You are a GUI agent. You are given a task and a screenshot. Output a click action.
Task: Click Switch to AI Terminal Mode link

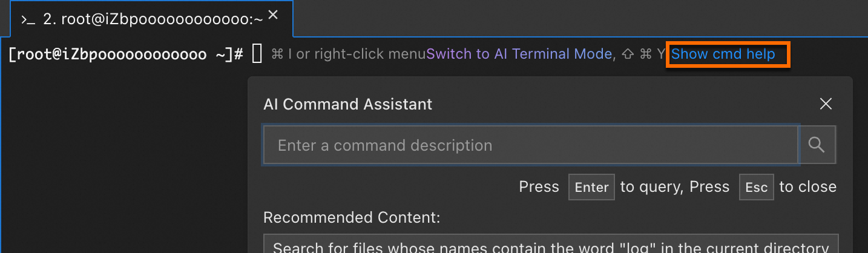click(519, 54)
